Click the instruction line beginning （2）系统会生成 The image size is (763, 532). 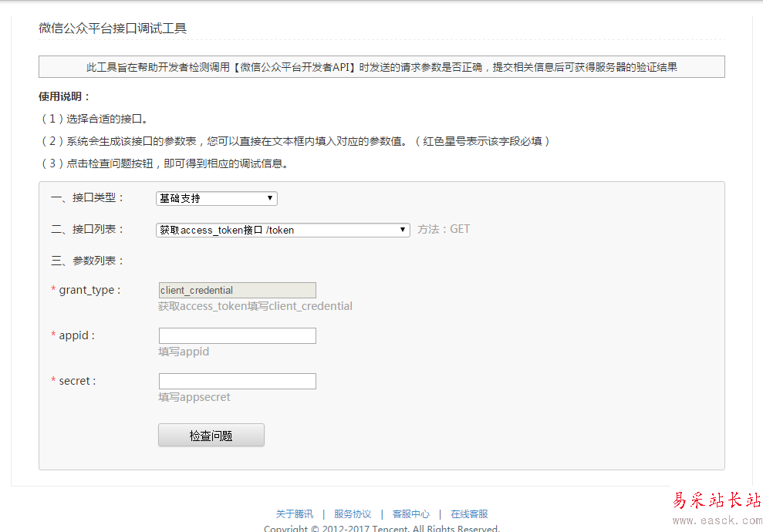(296, 141)
